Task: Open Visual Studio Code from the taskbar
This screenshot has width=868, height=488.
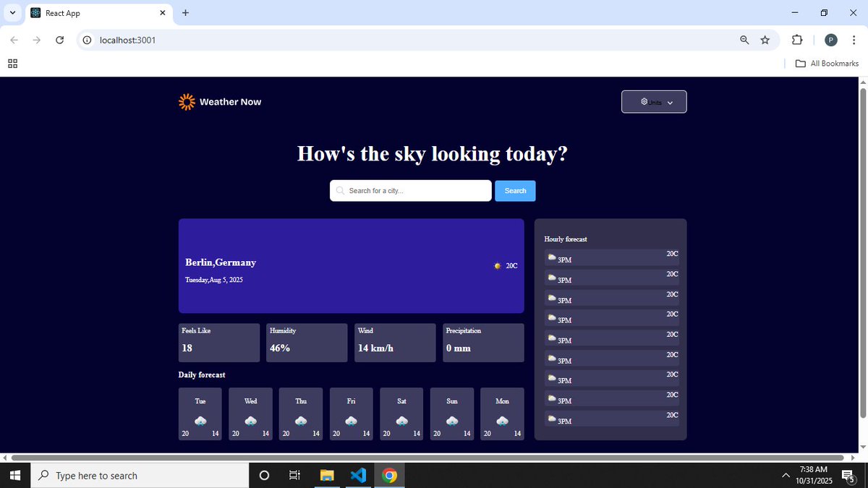Action: (x=358, y=475)
